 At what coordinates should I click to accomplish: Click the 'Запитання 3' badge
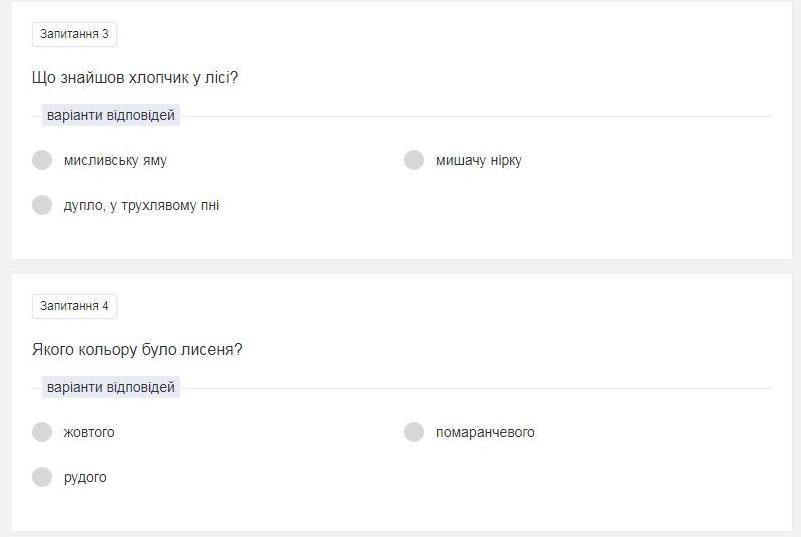[x=74, y=34]
